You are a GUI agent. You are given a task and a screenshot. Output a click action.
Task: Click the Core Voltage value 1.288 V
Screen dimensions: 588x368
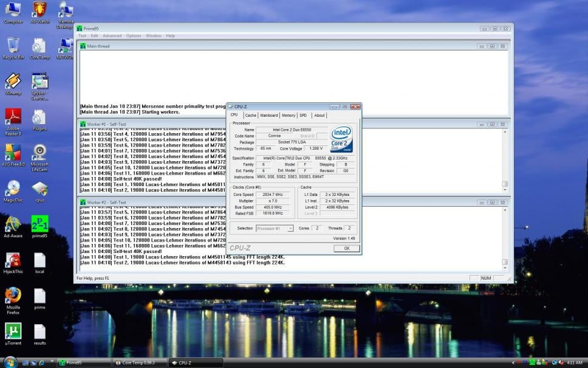(316, 148)
